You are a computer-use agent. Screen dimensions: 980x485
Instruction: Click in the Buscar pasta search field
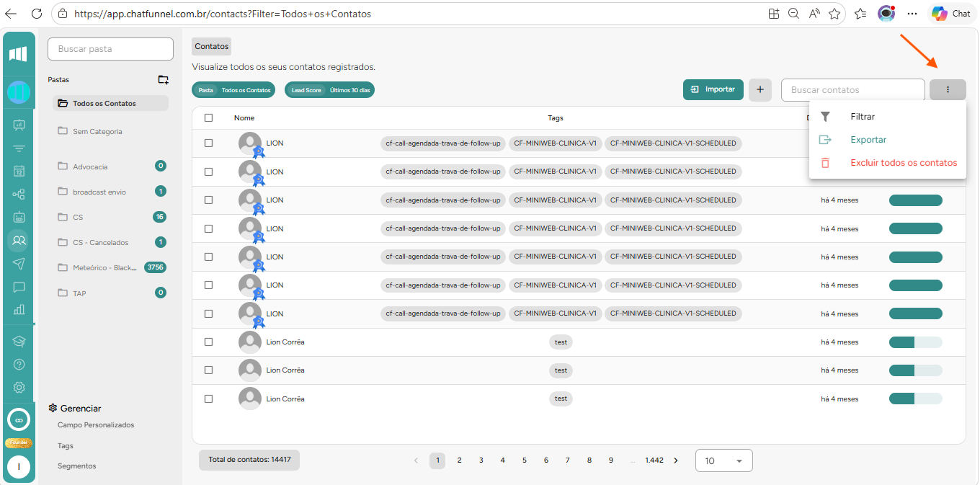[x=110, y=49]
